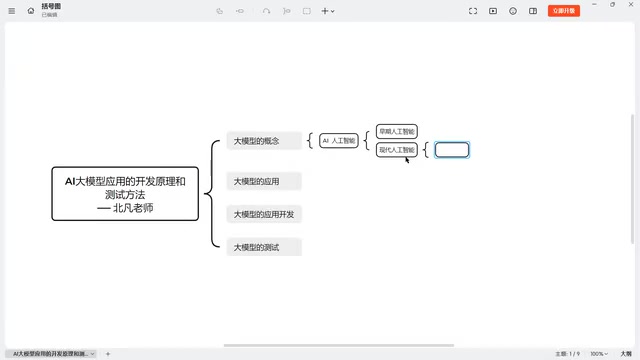
Task: Click the '已编辑' edited status under the title
Action: click(49, 15)
